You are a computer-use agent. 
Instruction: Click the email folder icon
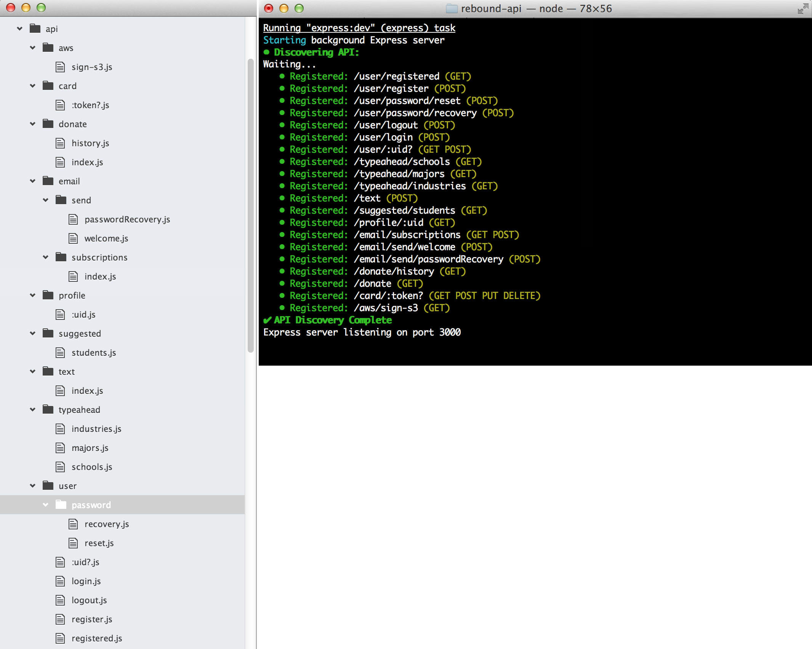48,181
